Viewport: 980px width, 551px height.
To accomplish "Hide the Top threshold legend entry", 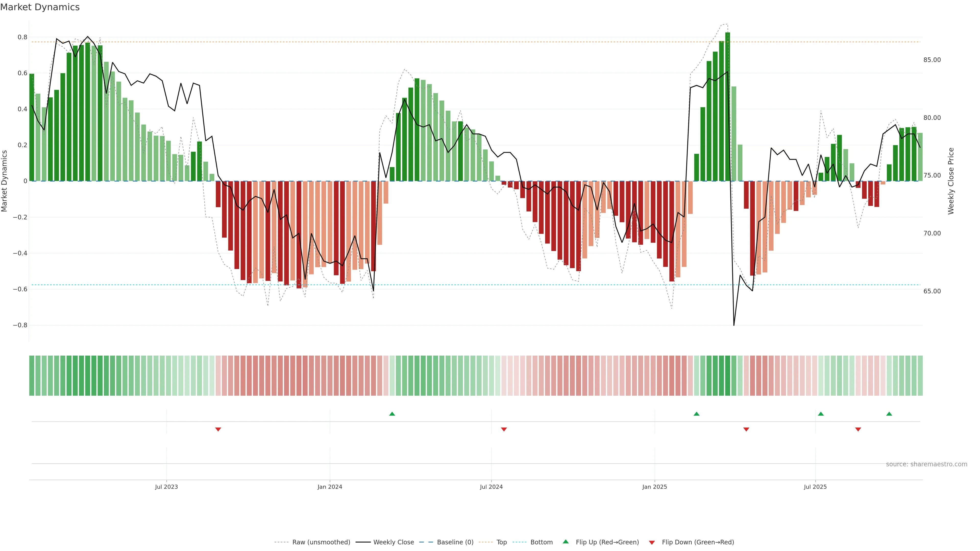I will pos(501,542).
